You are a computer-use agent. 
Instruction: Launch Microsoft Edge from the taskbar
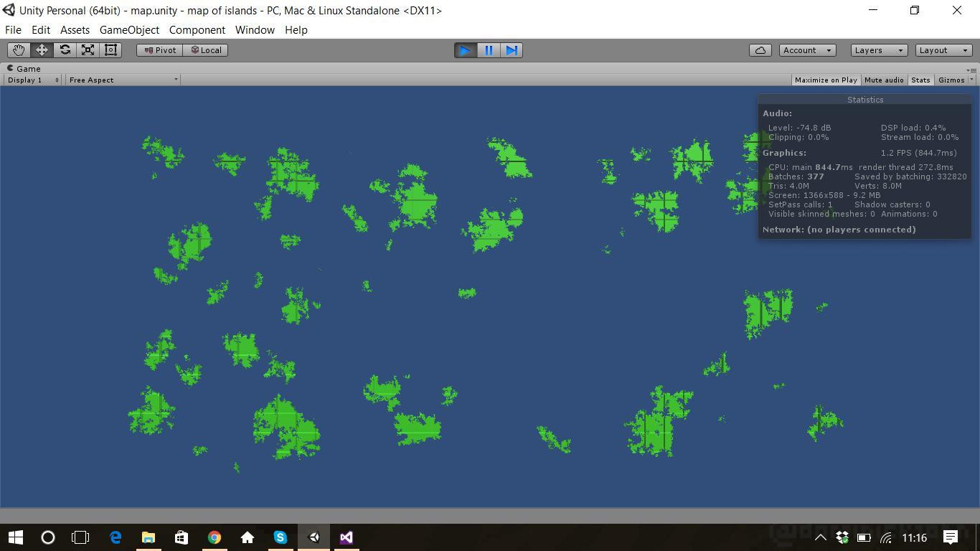[116, 537]
